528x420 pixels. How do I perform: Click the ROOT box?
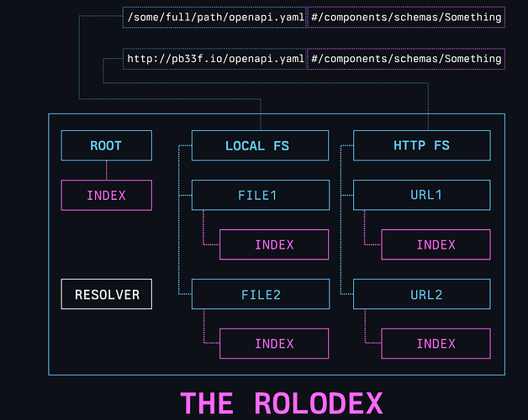106,145
